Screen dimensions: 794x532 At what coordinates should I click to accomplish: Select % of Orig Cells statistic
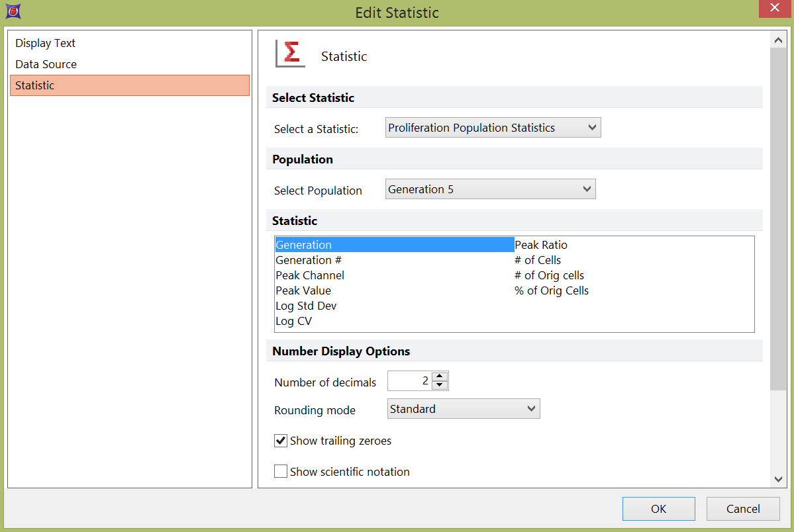click(552, 290)
